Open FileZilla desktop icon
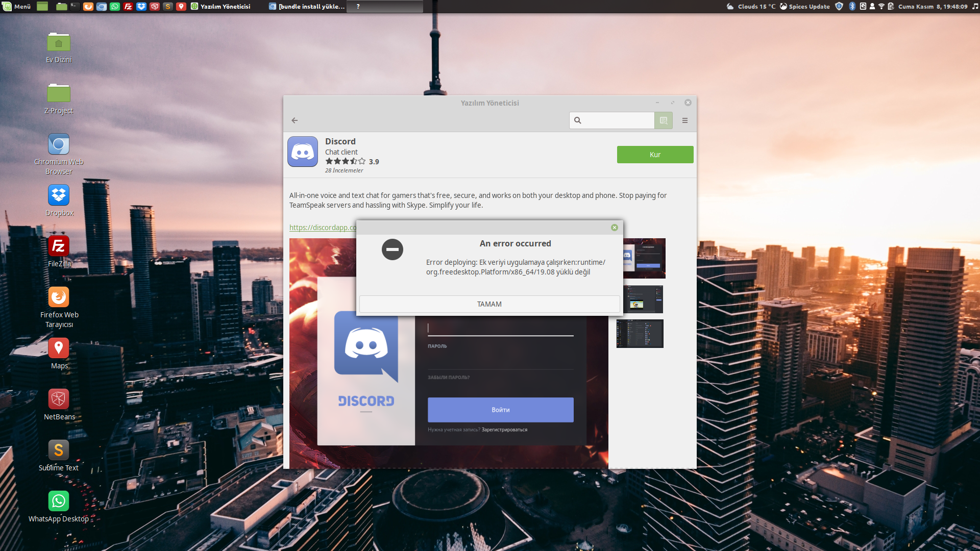 click(x=59, y=246)
